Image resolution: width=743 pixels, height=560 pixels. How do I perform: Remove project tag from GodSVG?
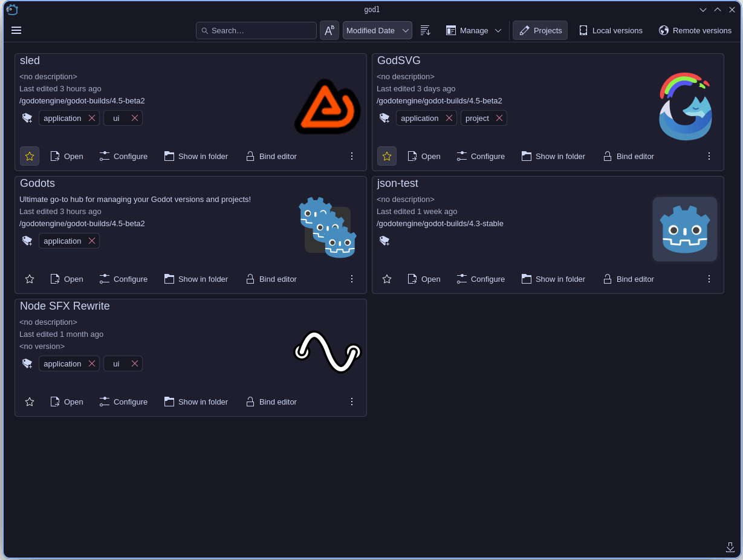click(x=499, y=118)
